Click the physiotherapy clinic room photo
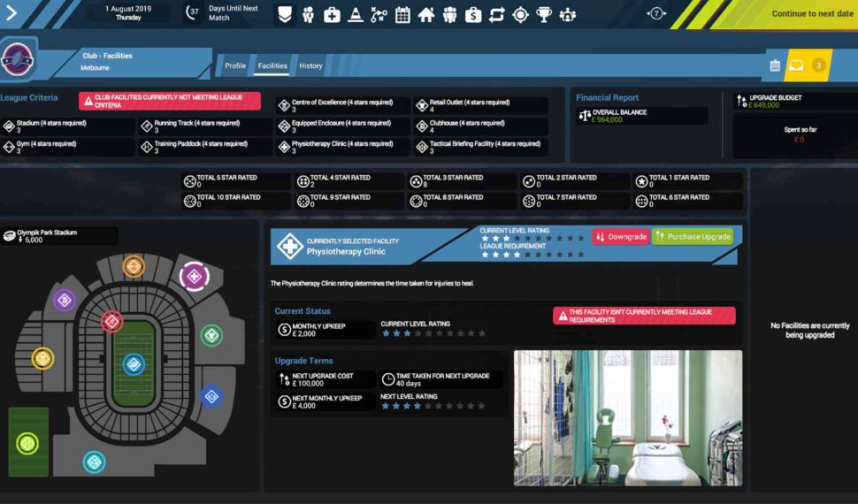858x504 pixels. click(x=627, y=417)
